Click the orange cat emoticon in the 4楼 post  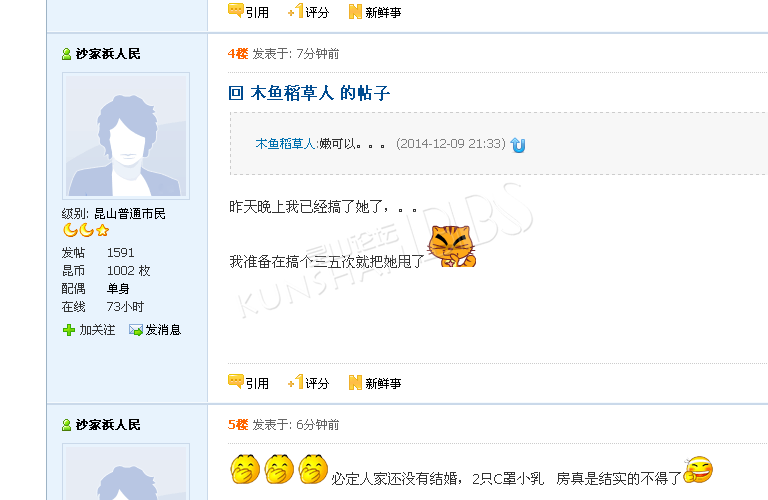[x=452, y=246]
